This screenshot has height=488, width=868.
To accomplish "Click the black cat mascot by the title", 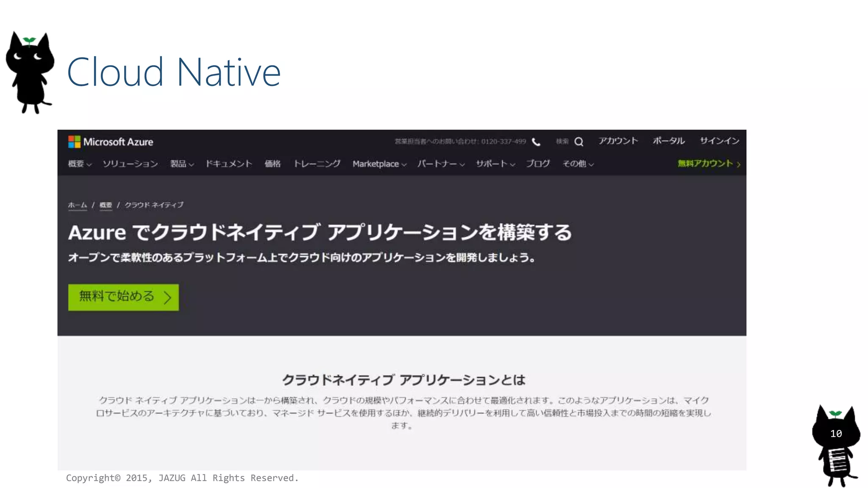I will (30, 72).
